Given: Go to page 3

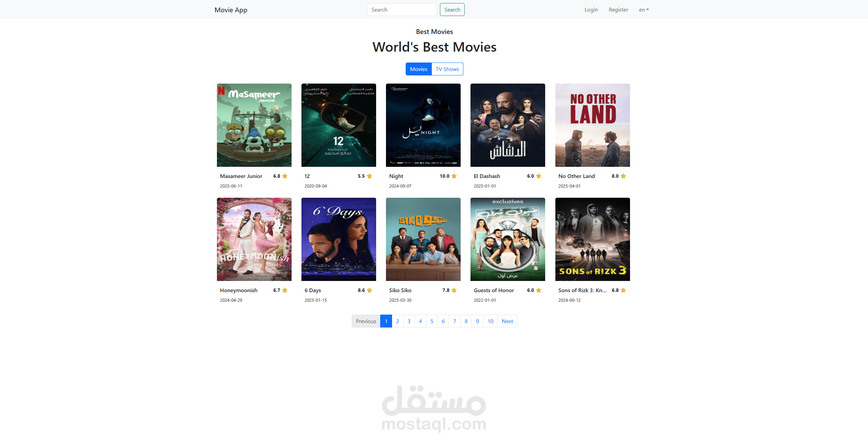Looking at the screenshot, I should 409,321.
